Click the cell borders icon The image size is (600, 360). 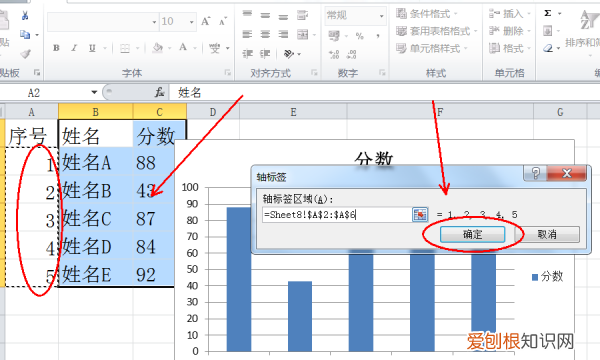125,48
